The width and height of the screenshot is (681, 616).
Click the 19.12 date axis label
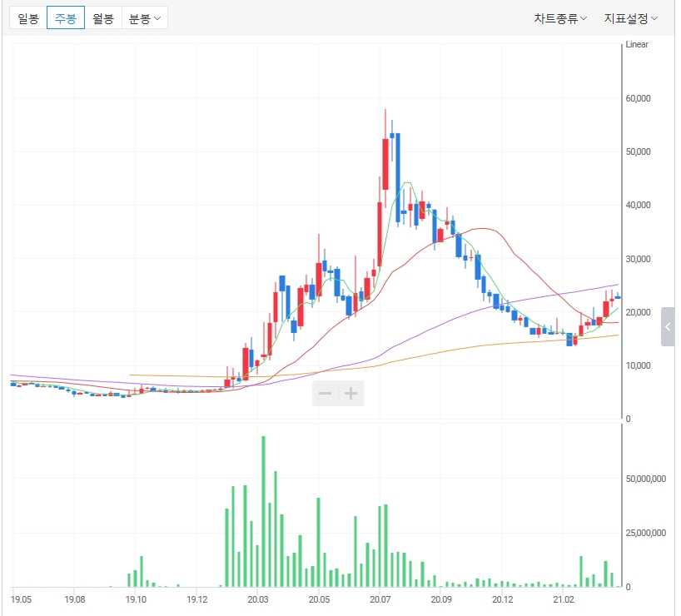tap(197, 599)
